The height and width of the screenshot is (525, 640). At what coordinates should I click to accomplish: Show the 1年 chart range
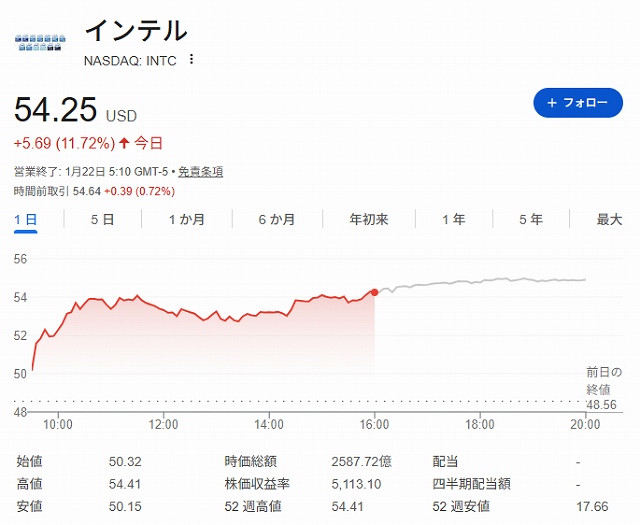coord(453,220)
